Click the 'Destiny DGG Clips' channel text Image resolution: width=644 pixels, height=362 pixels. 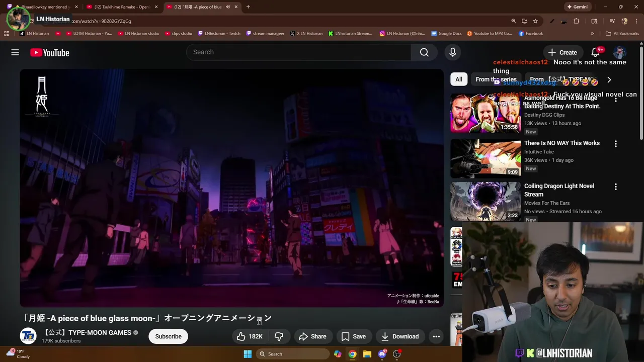point(544,115)
